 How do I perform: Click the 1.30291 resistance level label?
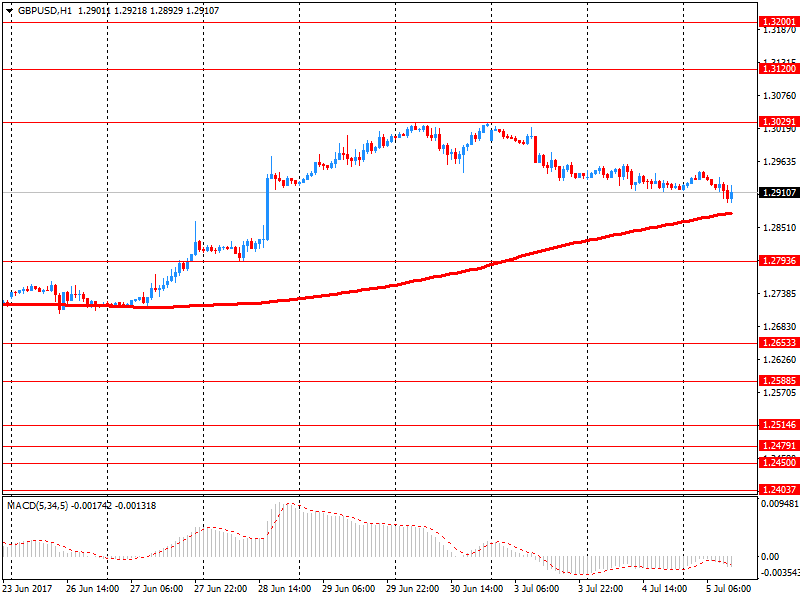point(779,122)
